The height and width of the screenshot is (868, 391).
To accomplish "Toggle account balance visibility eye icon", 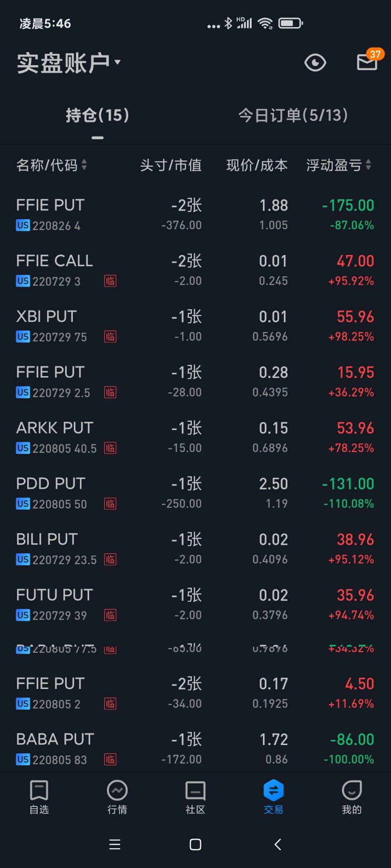I will point(315,62).
